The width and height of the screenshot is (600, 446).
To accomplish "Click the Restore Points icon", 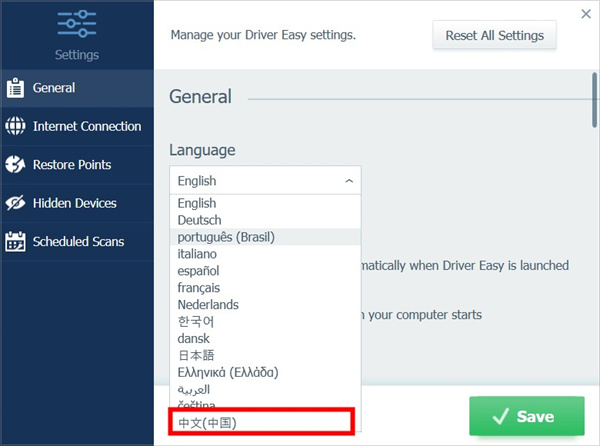I will tap(15, 165).
